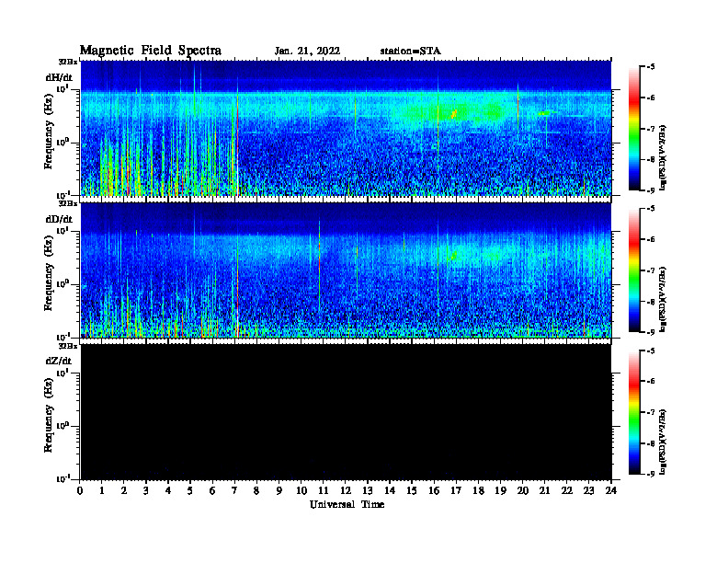Click the 10^0 frequency tick of dZ/dt panel
The width and height of the screenshot is (728, 563).
[x=63, y=425]
